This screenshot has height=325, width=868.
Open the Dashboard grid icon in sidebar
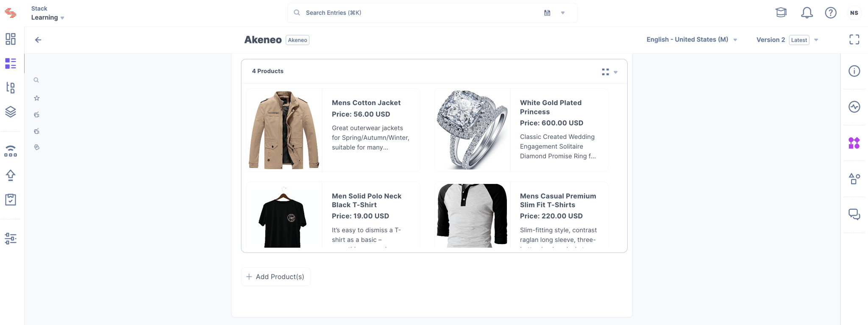(x=11, y=39)
